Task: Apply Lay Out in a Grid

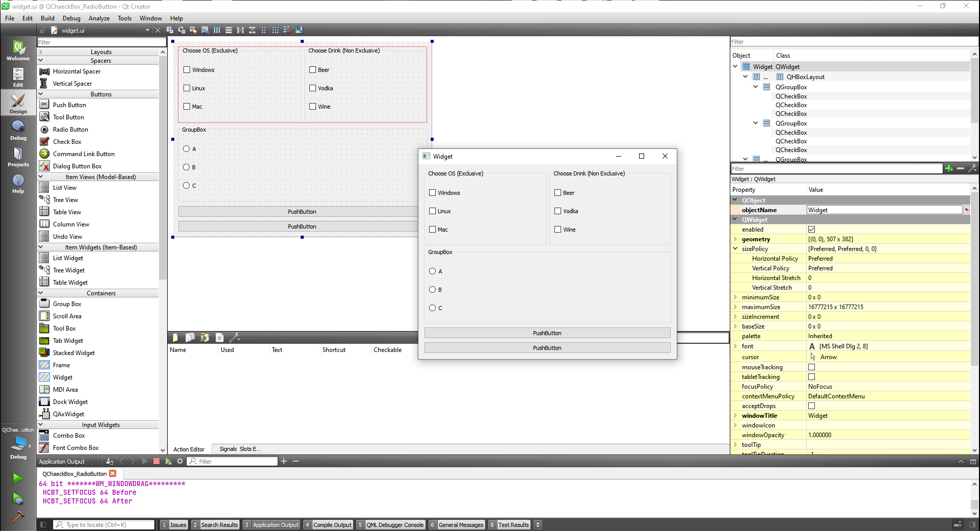Action: coord(276,30)
